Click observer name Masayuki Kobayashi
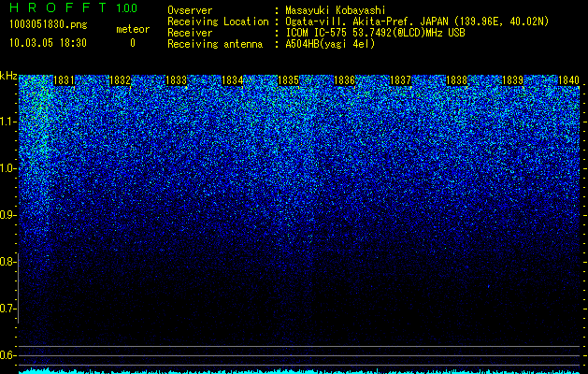This screenshot has width=588, height=374. pos(336,10)
